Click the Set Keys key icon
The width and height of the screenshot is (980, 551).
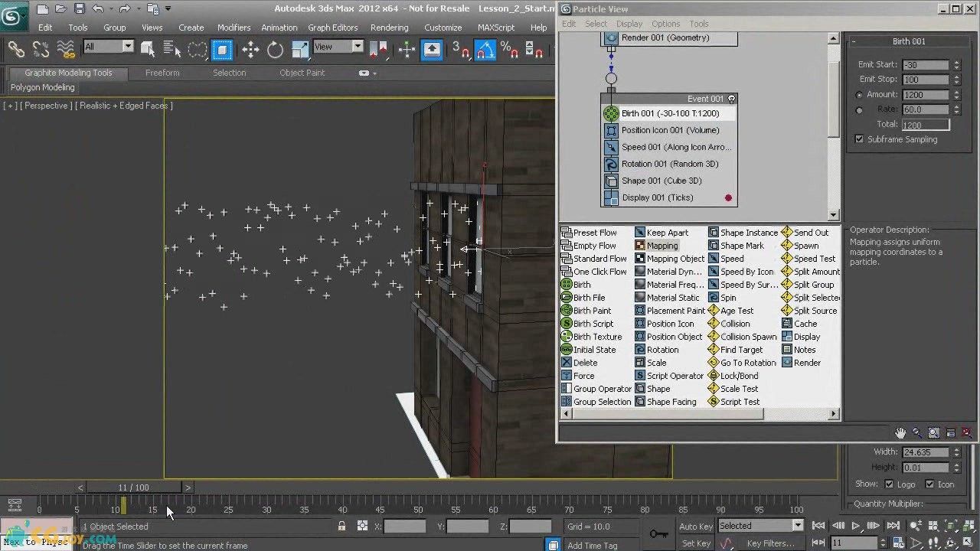pos(658,533)
